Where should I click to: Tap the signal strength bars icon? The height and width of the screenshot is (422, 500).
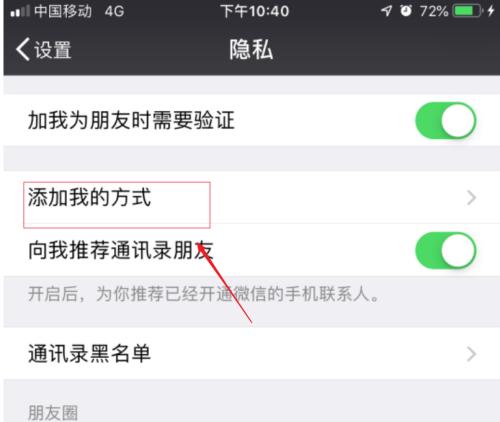coord(20,11)
